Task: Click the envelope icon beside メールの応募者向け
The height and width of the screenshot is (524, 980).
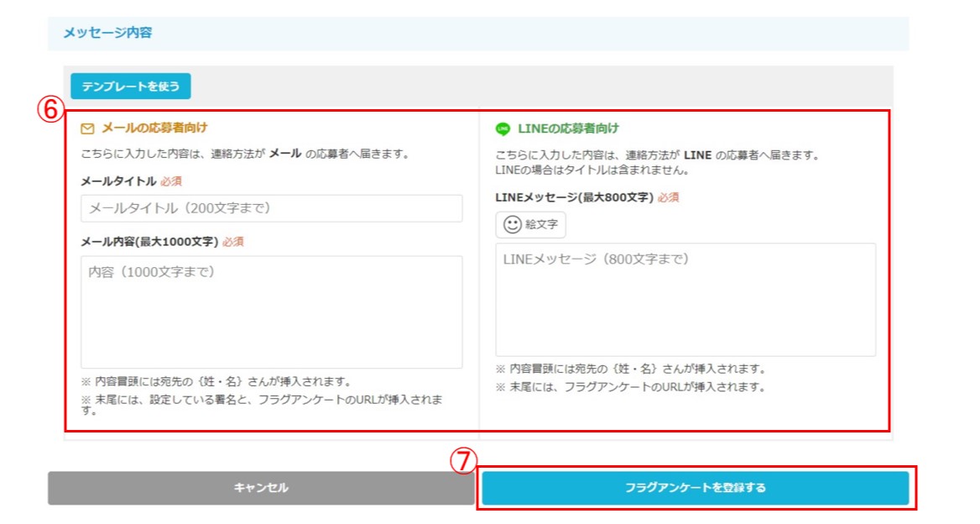Action: pos(87,128)
